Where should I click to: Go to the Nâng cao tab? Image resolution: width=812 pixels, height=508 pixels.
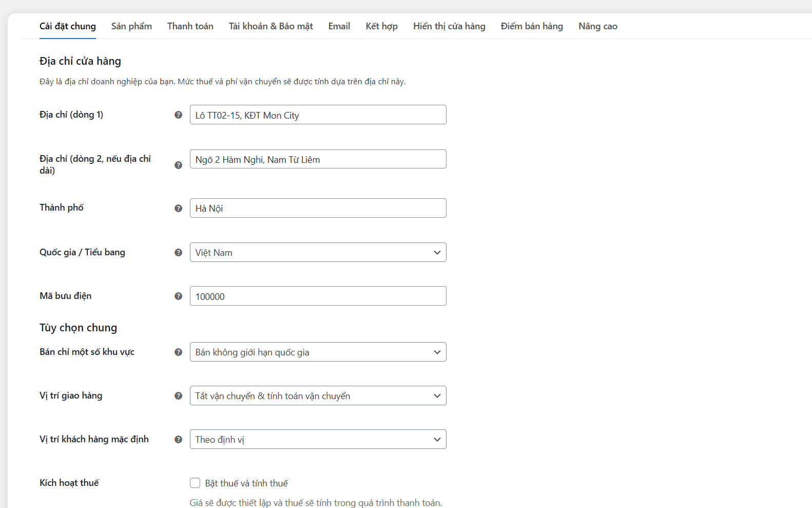click(597, 26)
